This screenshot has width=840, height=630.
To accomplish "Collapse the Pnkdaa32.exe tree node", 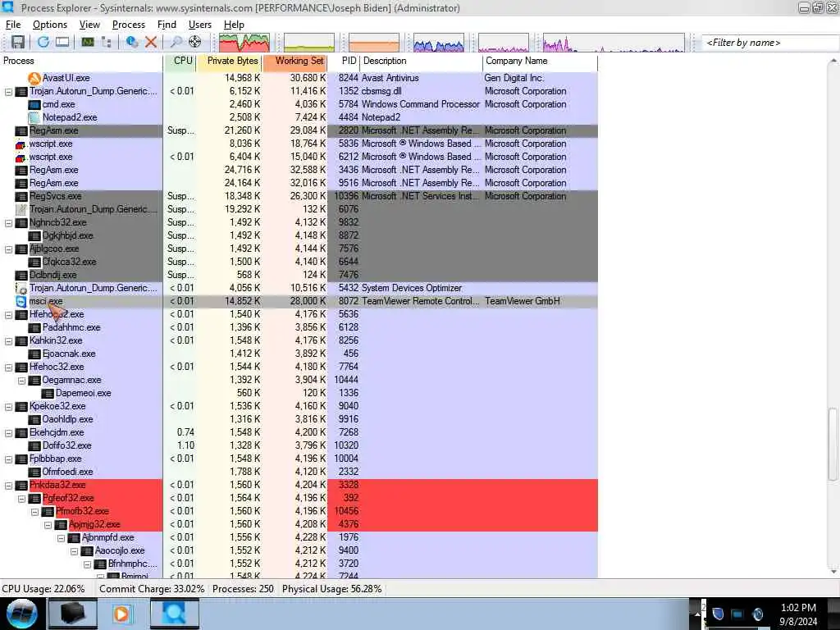I will [x=8, y=486].
